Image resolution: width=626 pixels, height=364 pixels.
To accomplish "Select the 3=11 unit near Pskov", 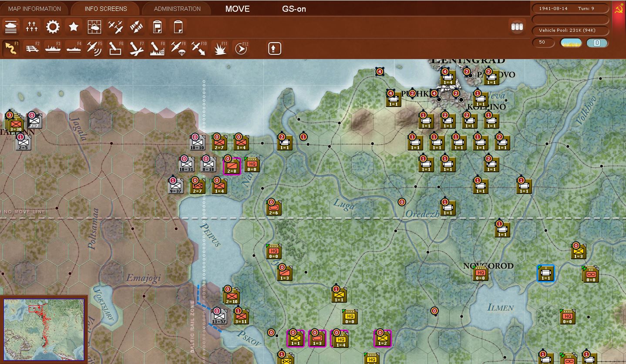I will 241,317.
